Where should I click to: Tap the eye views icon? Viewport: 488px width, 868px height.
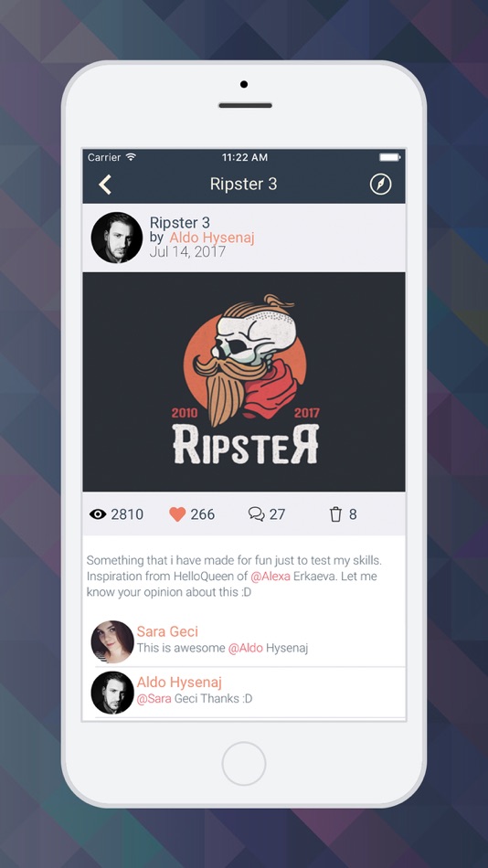pyautogui.click(x=98, y=514)
